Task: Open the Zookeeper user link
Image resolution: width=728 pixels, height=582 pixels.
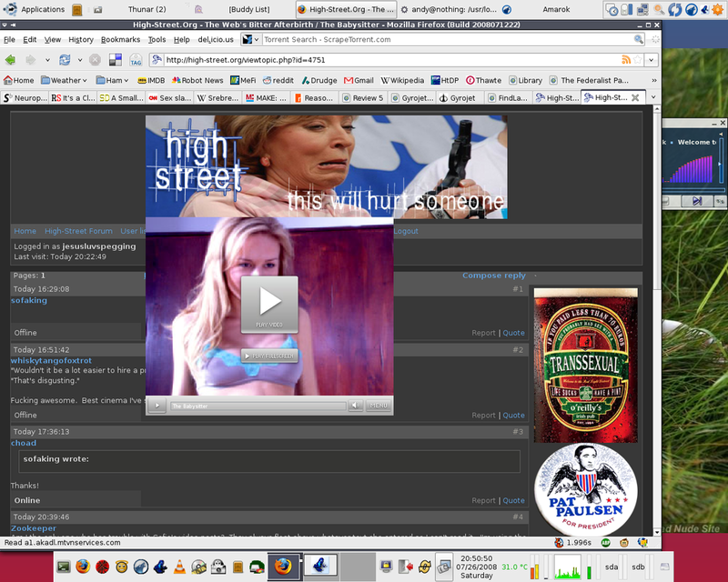Action: pos(34,528)
